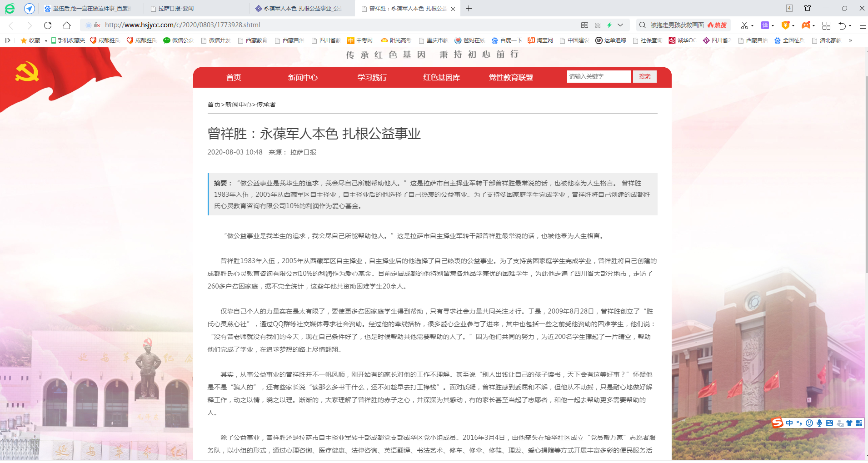The height and width of the screenshot is (463, 868).
Task: Click the green lightning speed mode icon
Action: [x=609, y=25]
